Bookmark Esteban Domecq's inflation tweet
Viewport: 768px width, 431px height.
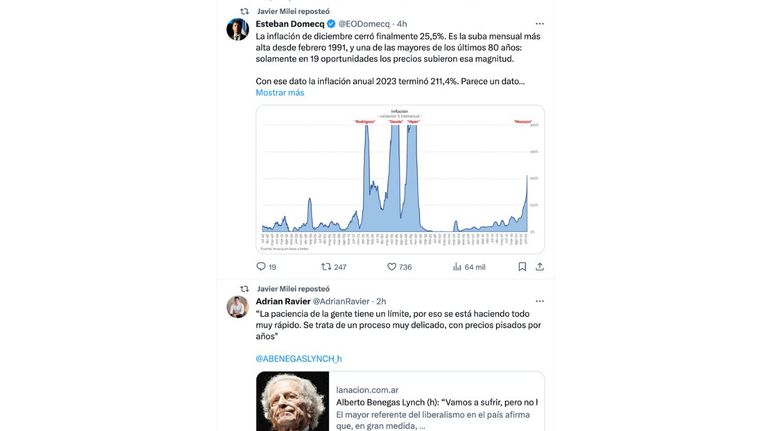(522, 266)
